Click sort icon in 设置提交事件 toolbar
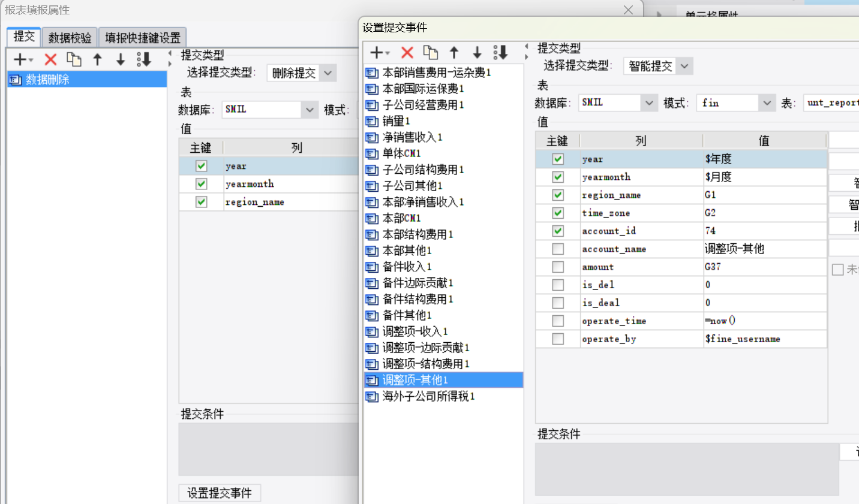Viewport: 859px width, 504px height. (500, 53)
